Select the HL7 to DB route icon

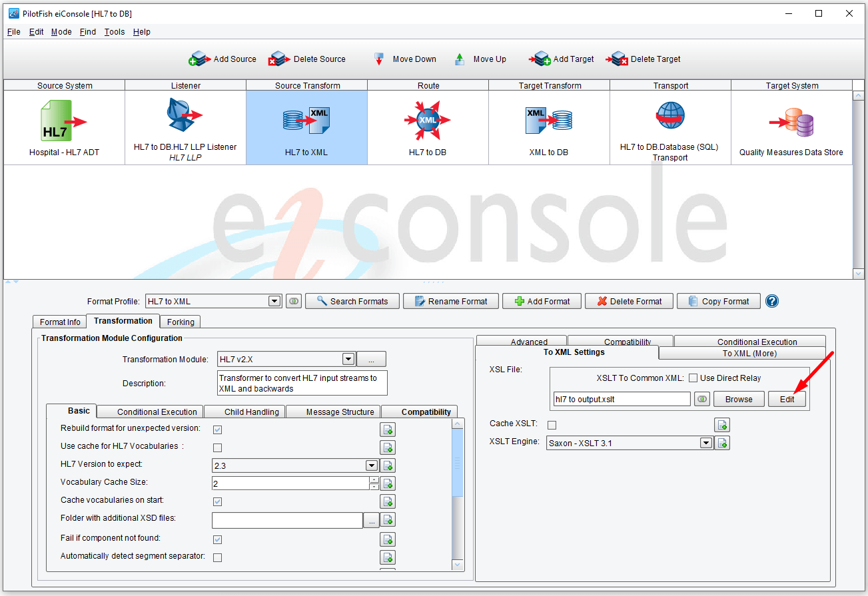coord(428,121)
